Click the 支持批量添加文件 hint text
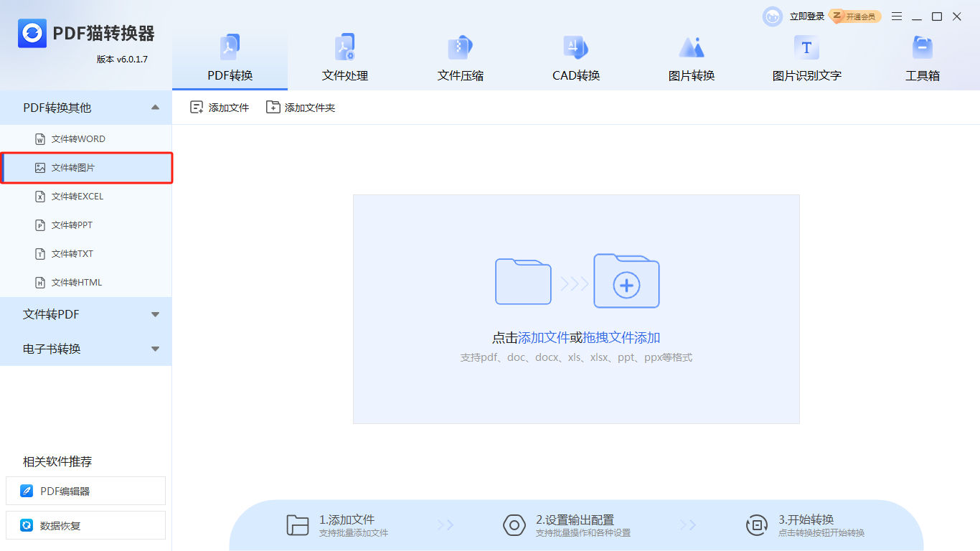 (354, 533)
